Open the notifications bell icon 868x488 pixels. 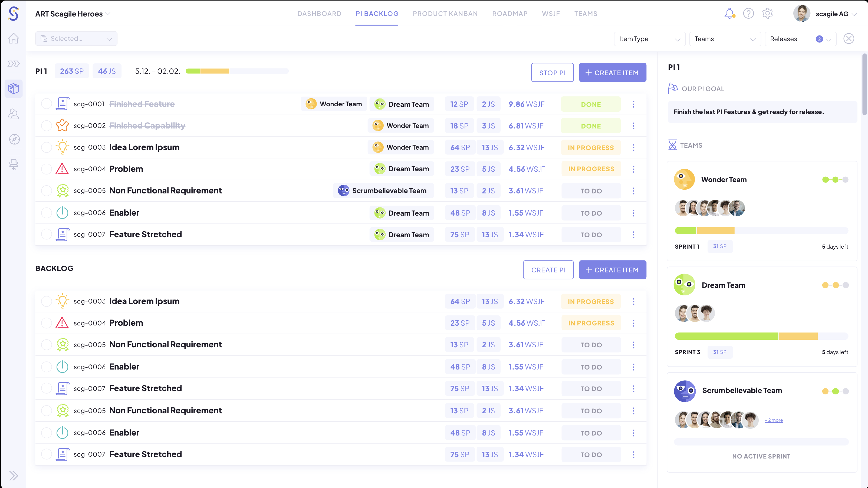(729, 14)
